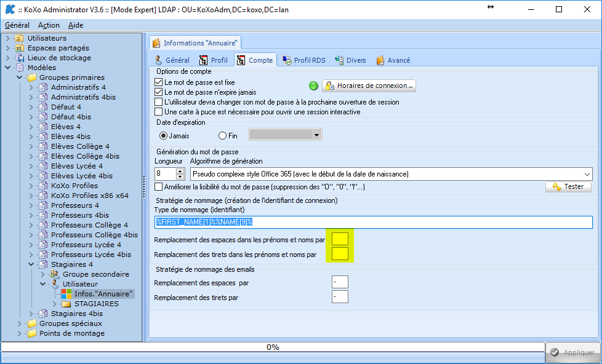602x364 pixels.
Task: Click the Lieux de stockage icon
Action: [19, 58]
